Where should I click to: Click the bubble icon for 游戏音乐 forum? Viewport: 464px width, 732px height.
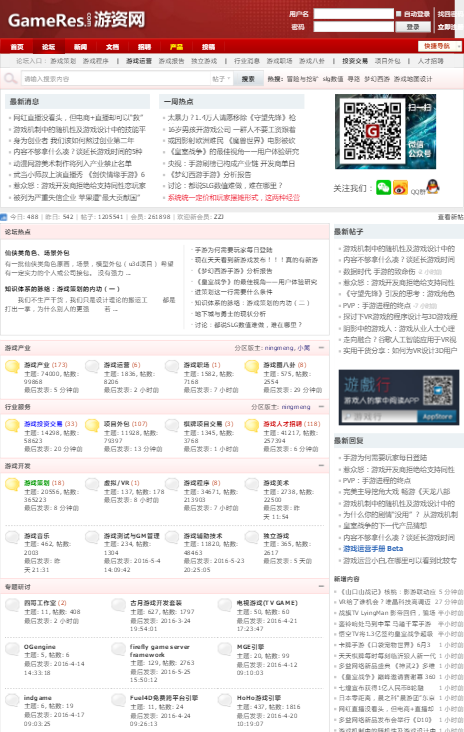(12, 537)
